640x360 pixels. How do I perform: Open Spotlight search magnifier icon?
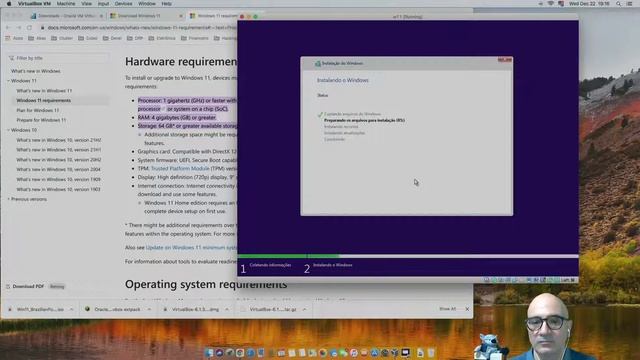[x=619, y=4]
